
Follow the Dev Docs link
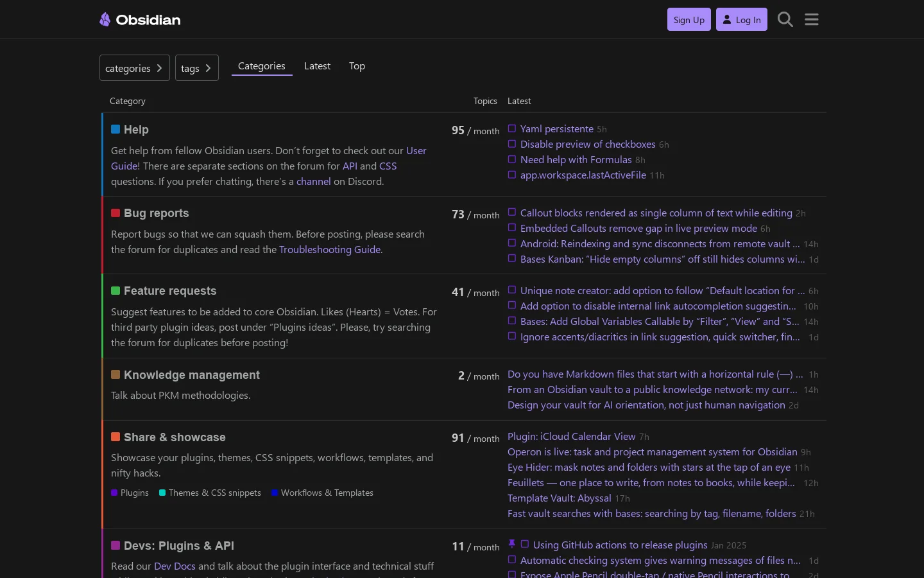tap(175, 566)
